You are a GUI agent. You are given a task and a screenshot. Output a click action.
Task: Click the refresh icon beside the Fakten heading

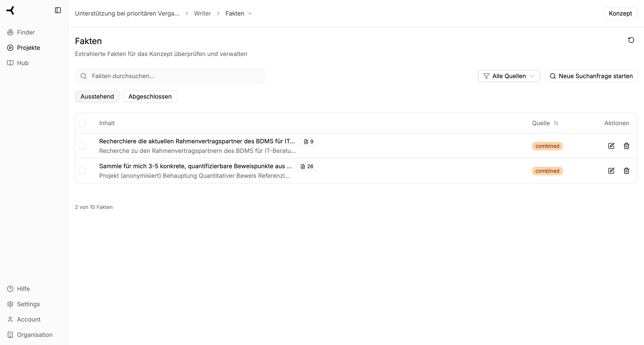tap(631, 40)
